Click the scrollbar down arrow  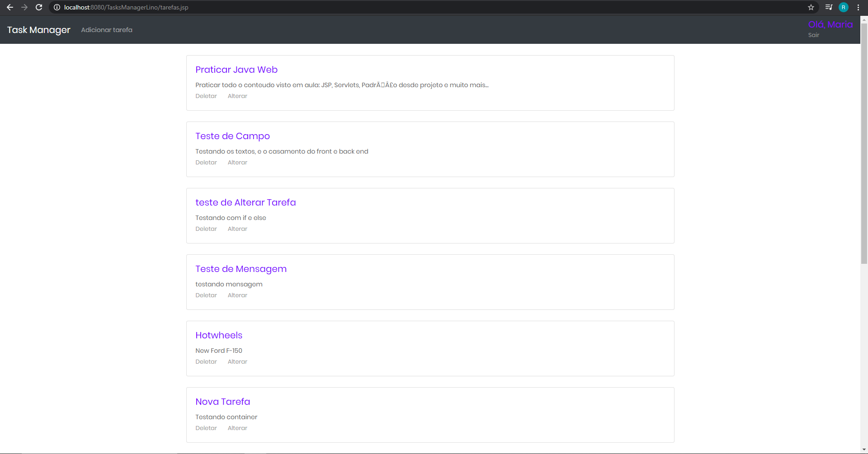pos(863,449)
